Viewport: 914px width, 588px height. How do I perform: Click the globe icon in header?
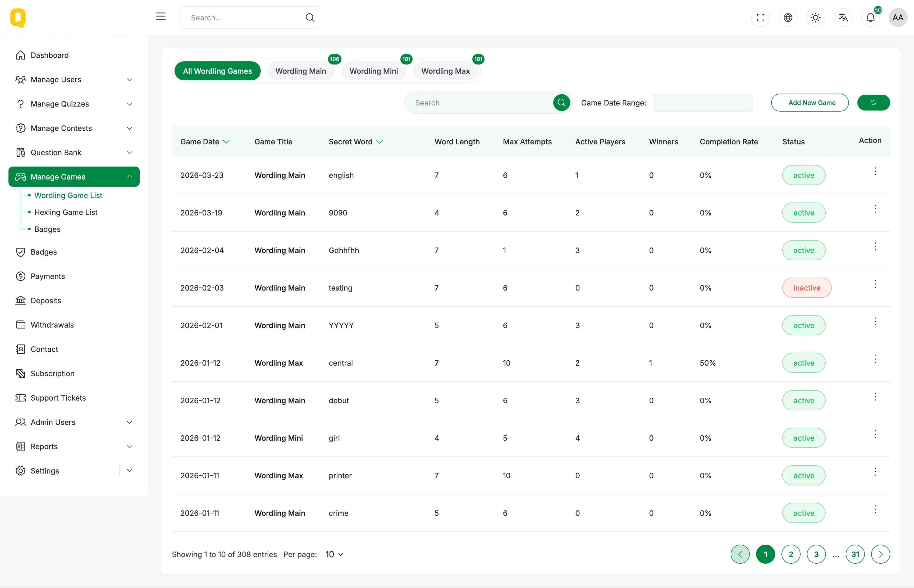(788, 17)
